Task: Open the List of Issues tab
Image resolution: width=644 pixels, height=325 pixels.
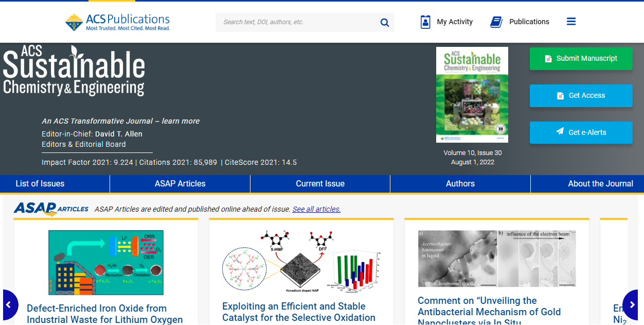Action: (x=40, y=184)
